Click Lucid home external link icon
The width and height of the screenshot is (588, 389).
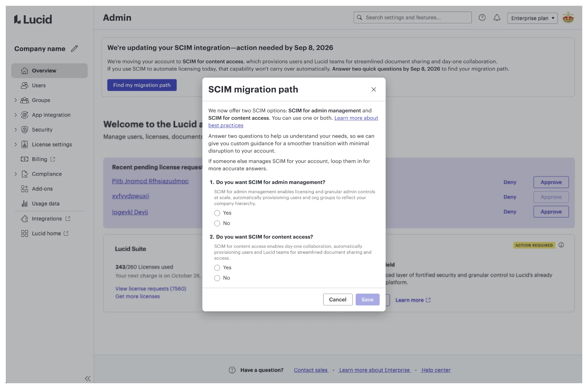66,233
